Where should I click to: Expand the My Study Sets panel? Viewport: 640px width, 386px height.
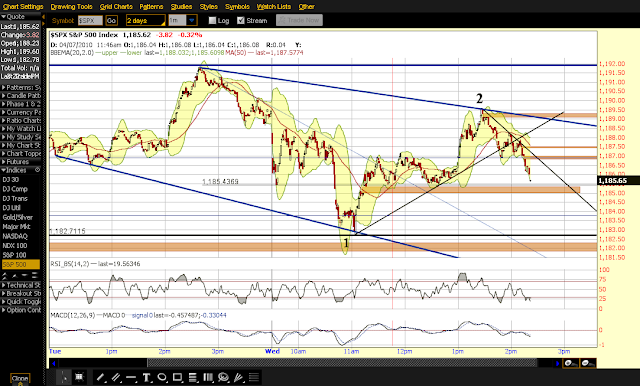20,137
